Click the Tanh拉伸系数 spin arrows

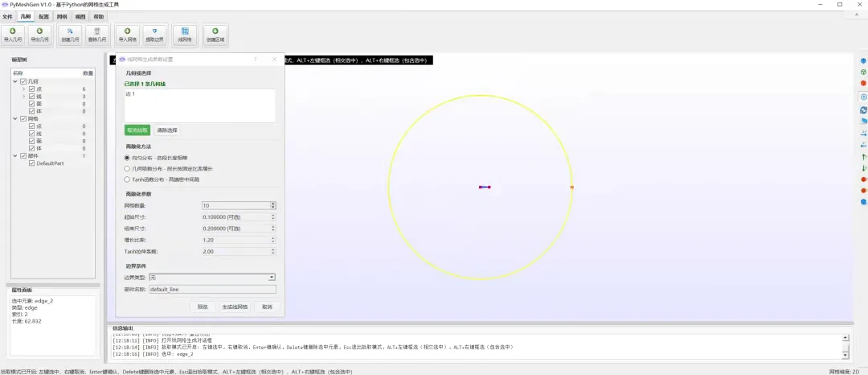273,252
